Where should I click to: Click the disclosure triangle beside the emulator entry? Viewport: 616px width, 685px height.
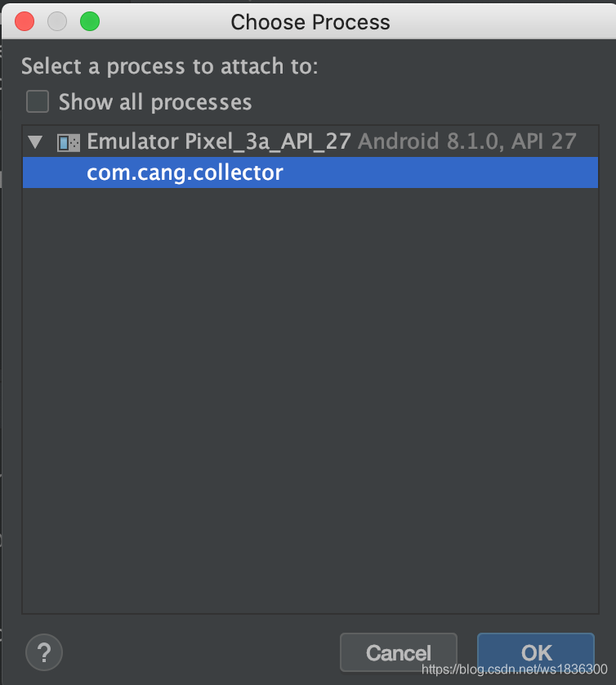[34, 141]
